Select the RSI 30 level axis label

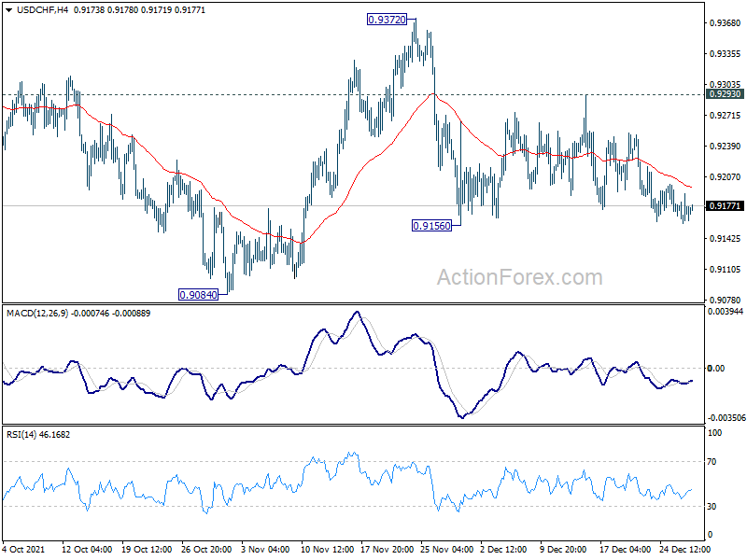(712, 507)
